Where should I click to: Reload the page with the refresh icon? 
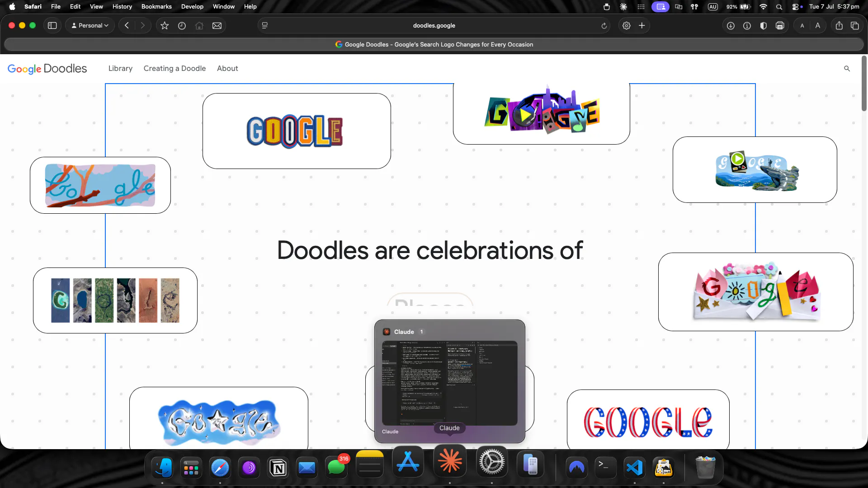click(604, 26)
